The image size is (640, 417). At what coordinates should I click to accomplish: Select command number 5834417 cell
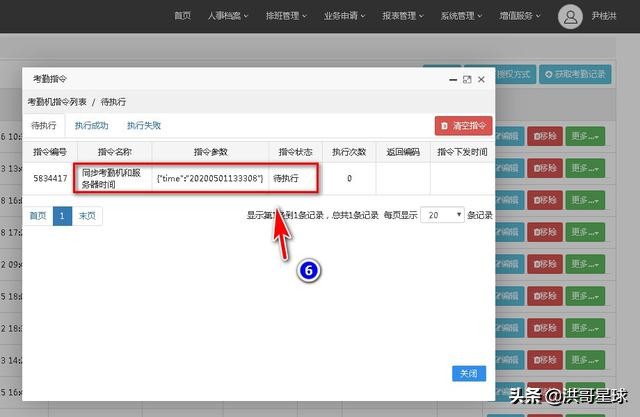pos(50,178)
